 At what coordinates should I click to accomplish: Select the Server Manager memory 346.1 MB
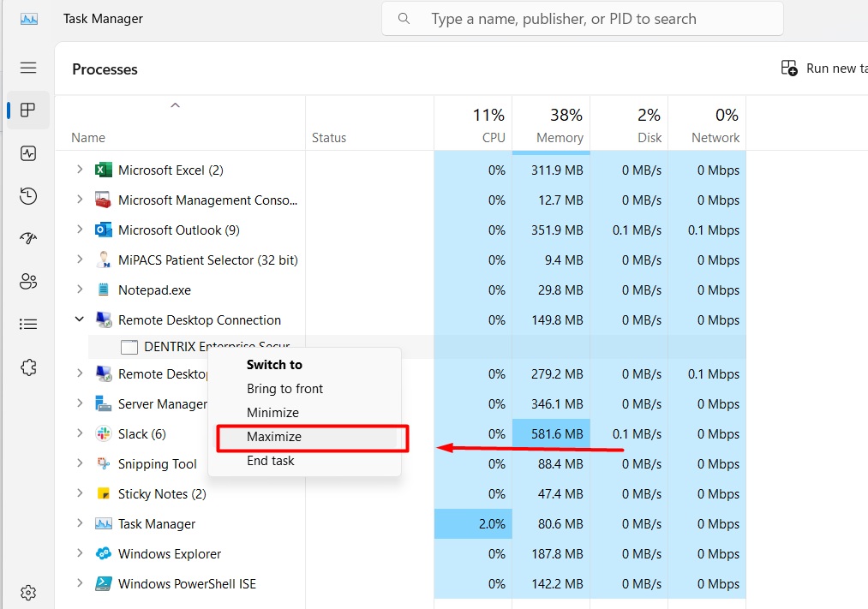(557, 404)
